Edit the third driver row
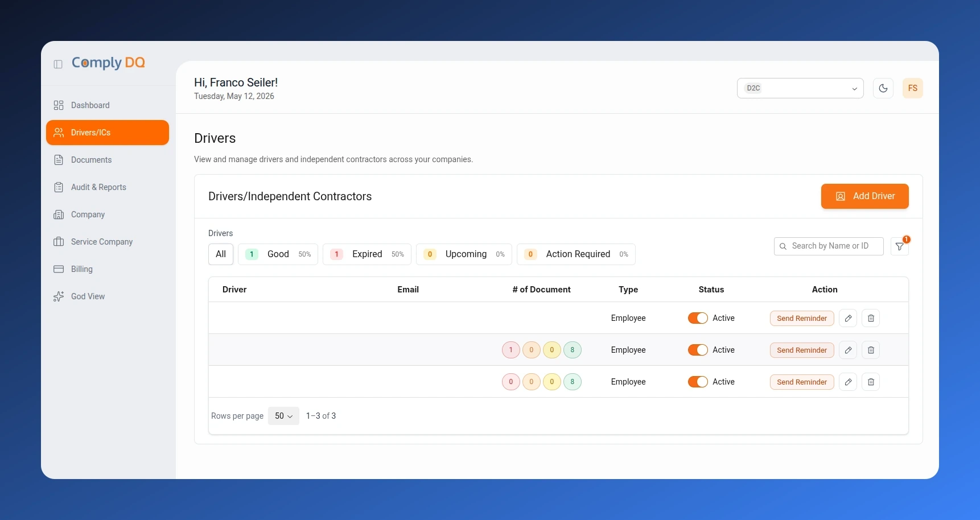This screenshot has width=980, height=520. pyautogui.click(x=848, y=382)
